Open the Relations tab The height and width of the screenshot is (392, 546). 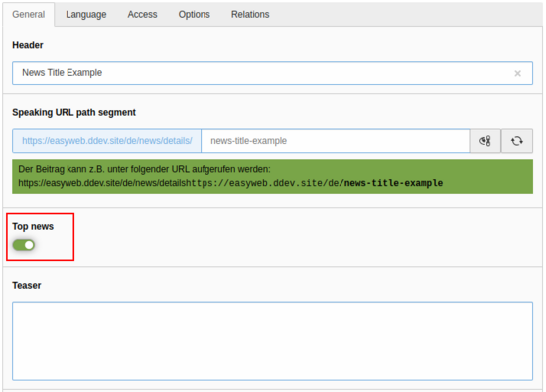click(250, 14)
